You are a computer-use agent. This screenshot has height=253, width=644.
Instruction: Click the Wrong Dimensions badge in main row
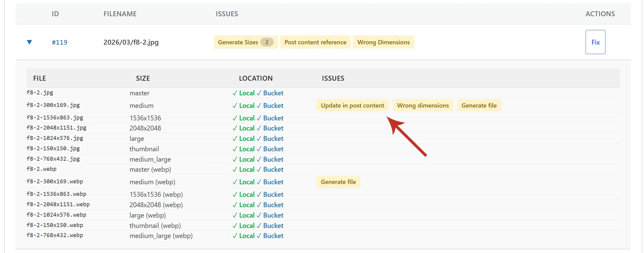click(x=383, y=42)
